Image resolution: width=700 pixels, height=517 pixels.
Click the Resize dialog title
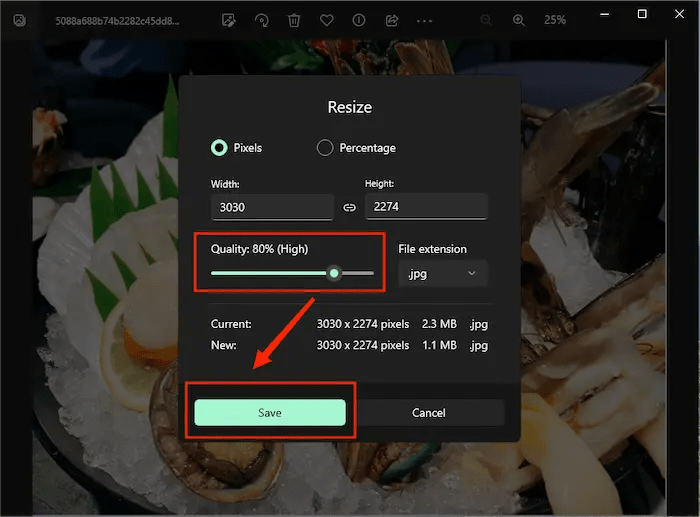point(350,107)
